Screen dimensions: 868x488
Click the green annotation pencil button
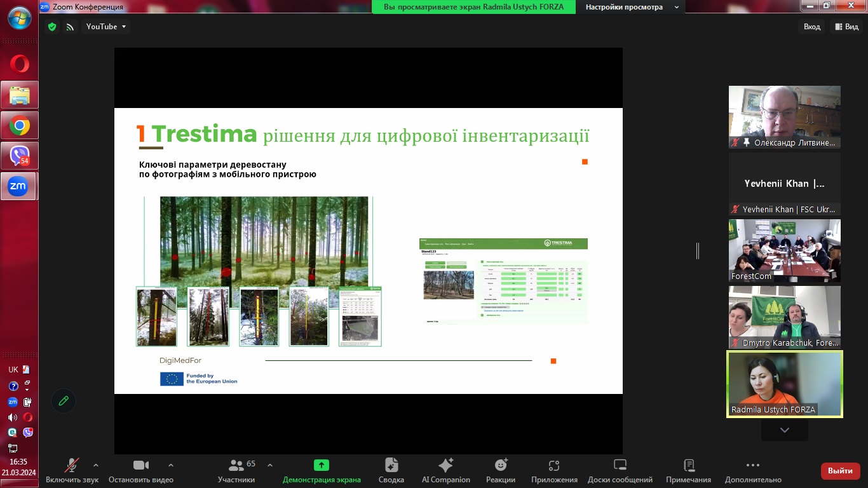coord(64,401)
